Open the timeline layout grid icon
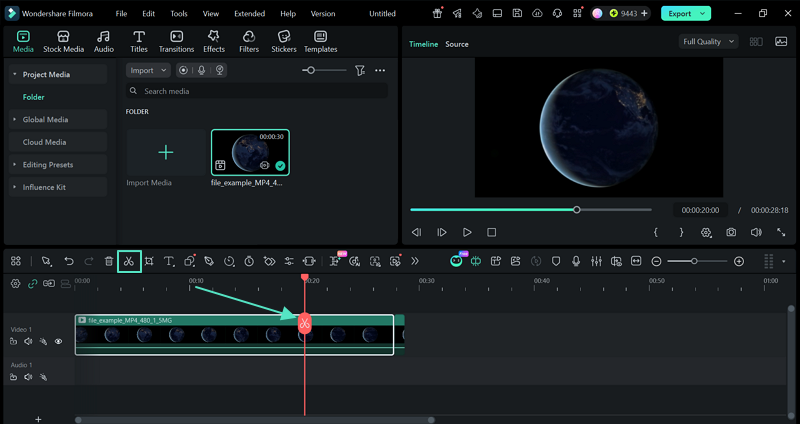Viewport: 800px width, 424px height. [x=16, y=261]
